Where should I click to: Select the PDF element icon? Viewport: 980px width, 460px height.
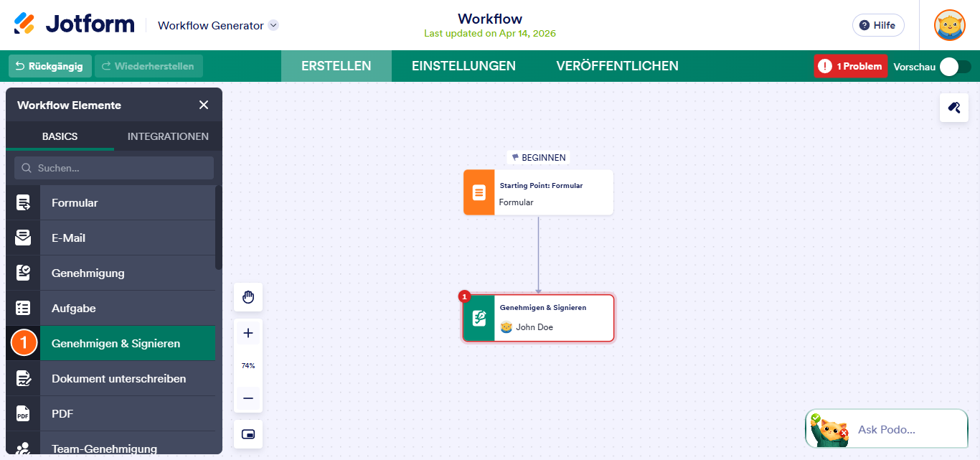click(x=23, y=413)
